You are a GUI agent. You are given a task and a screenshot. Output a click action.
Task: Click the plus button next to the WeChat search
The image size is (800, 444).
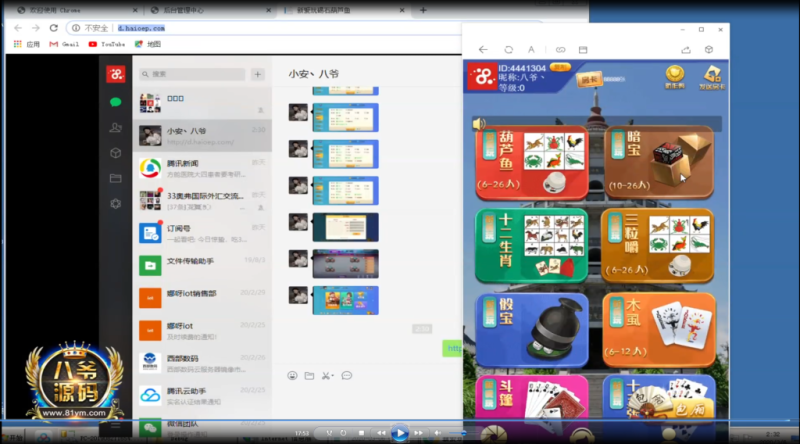click(x=257, y=74)
